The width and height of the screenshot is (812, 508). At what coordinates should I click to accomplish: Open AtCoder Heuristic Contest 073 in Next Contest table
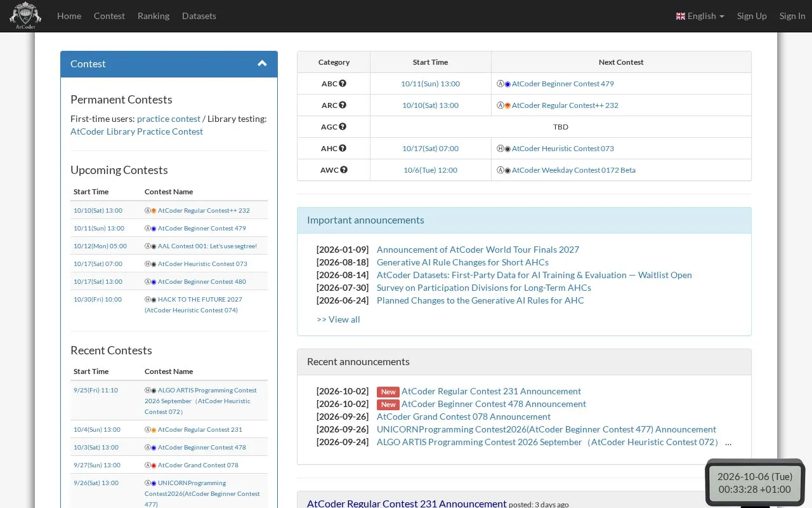pyautogui.click(x=563, y=149)
